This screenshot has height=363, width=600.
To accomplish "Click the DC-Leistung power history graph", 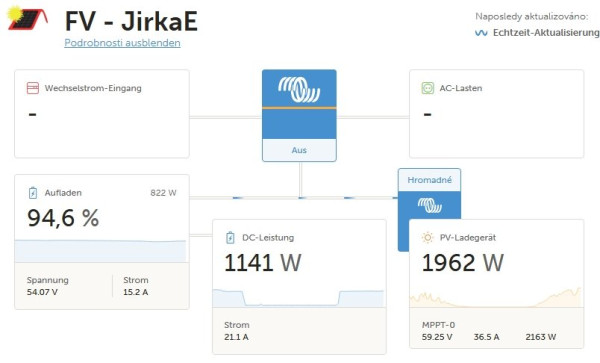I will tap(299, 298).
